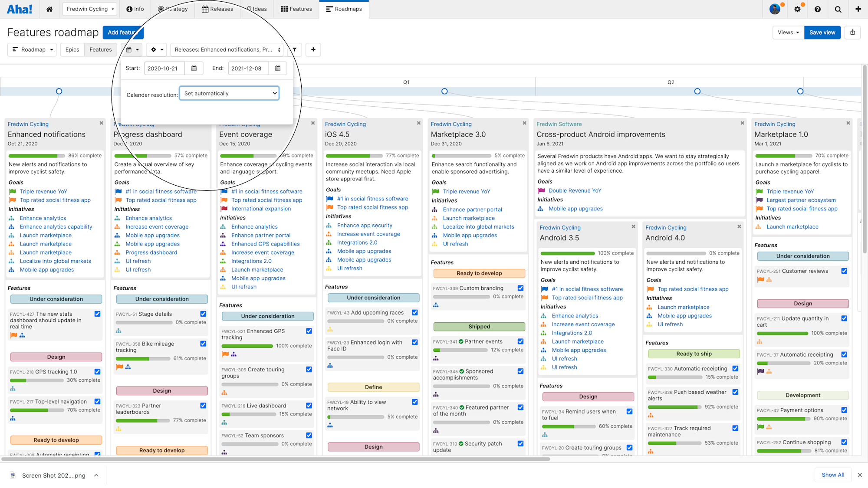Toggle the Customer reviews feature checkbox
This screenshot has height=488, width=868.
[844, 271]
